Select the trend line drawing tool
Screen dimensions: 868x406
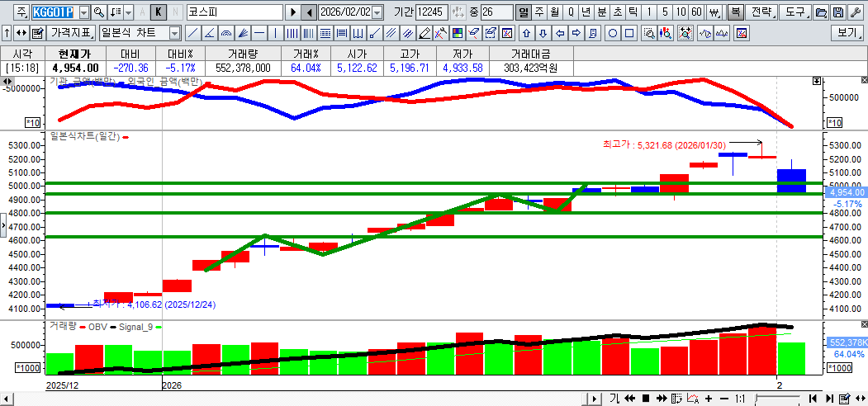click(192, 34)
